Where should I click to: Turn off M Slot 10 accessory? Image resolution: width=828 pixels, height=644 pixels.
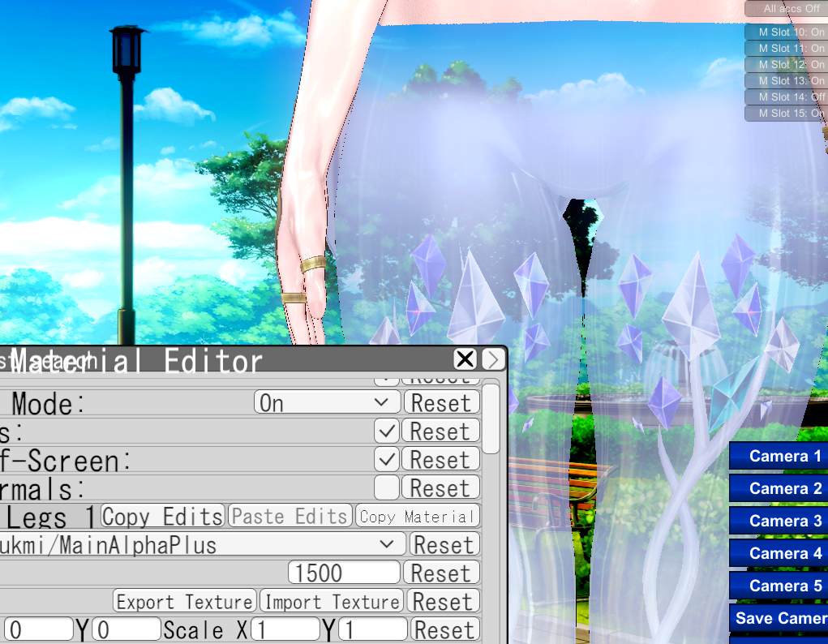pos(786,32)
